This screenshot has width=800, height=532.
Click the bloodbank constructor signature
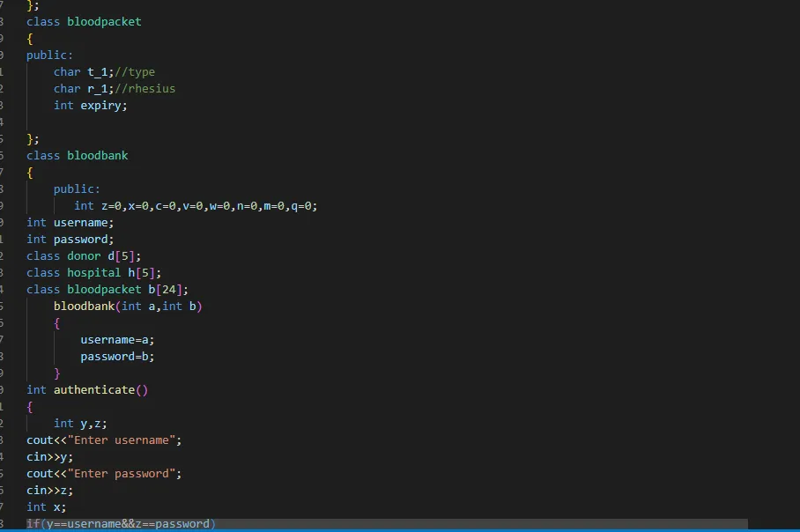tap(126, 306)
